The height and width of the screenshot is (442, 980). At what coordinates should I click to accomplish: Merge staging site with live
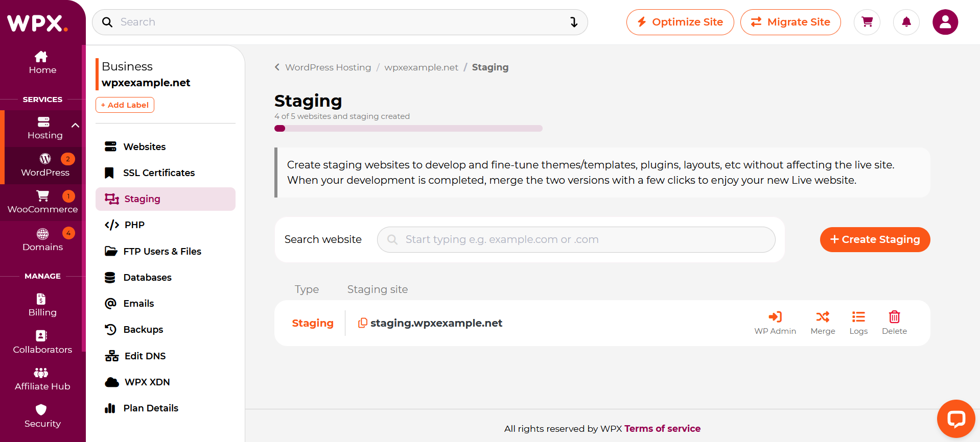click(823, 323)
